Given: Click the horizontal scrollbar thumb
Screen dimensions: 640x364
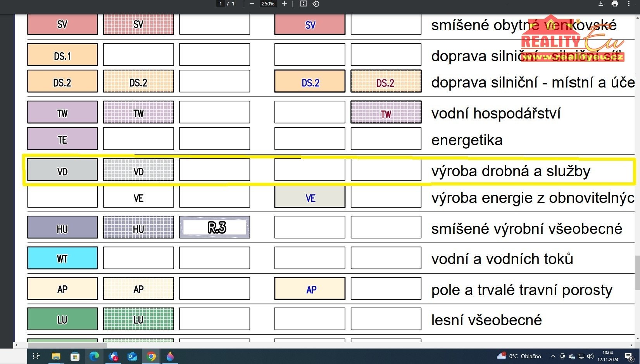Looking at the screenshot, I should [67, 345].
